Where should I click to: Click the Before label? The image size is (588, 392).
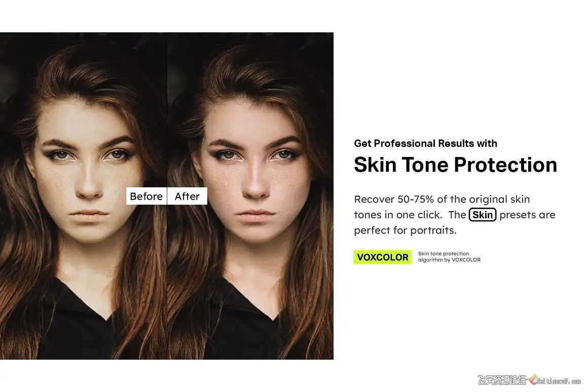(146, 196)
